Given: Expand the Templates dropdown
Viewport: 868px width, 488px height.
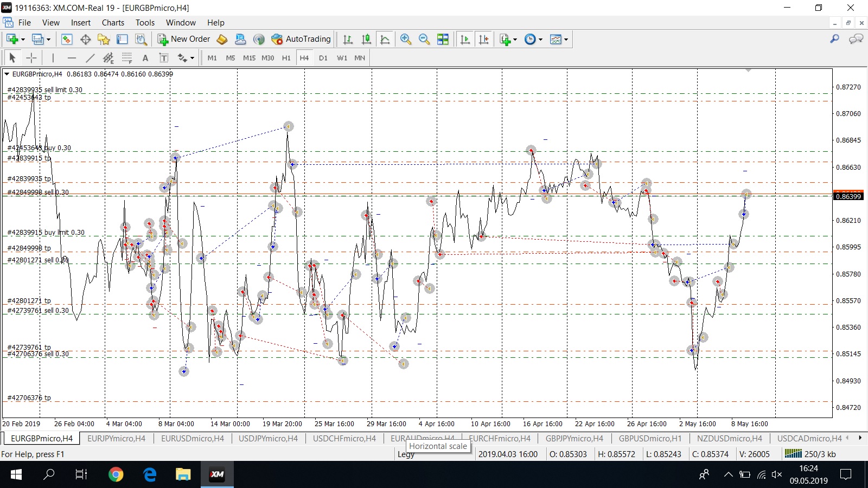Looking at the screenshot, I should pyautogui.click(x=566, y=39).
